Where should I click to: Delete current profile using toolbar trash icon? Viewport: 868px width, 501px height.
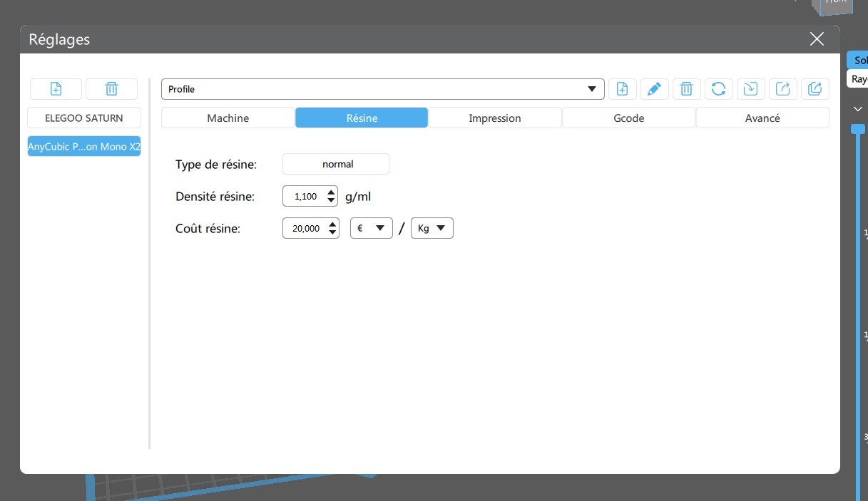point(686,89)
